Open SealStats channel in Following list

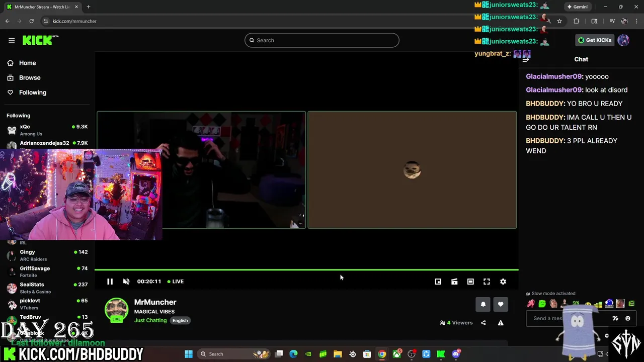click(47, 288)
